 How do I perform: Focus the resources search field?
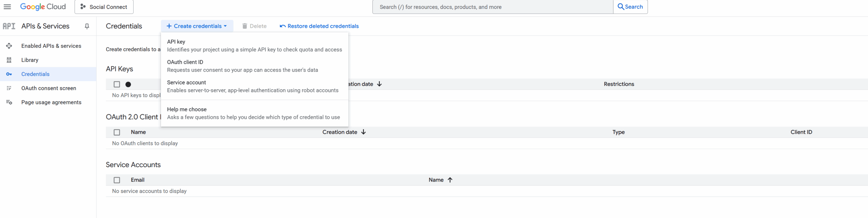[x=493, y=7]
